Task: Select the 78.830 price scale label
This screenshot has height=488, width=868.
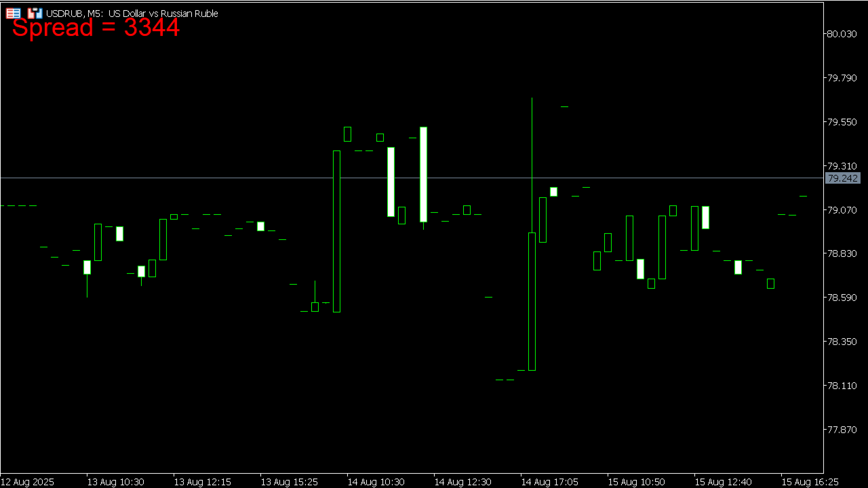Action: tap(842, 253)
